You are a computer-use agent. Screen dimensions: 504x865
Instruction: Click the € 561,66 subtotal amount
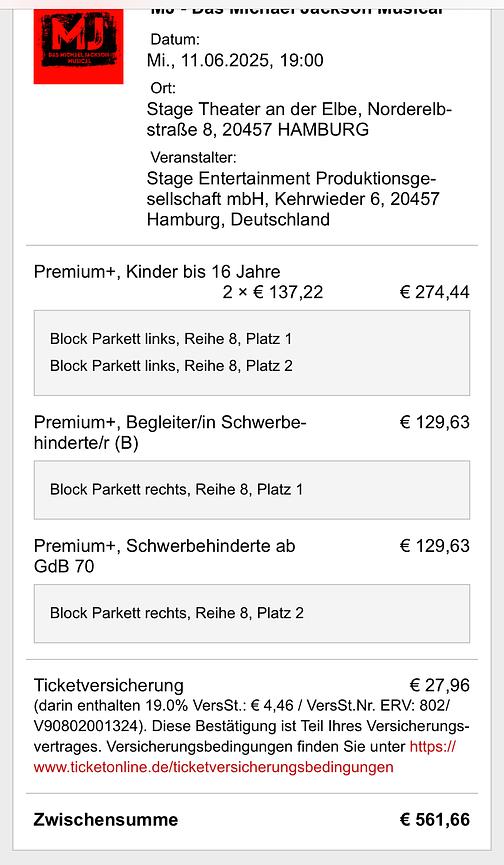pyautogui.click(x=435, y=819)
